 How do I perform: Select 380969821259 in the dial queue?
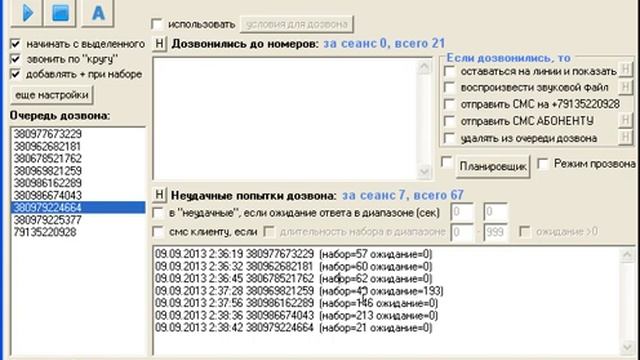[78, 171]
